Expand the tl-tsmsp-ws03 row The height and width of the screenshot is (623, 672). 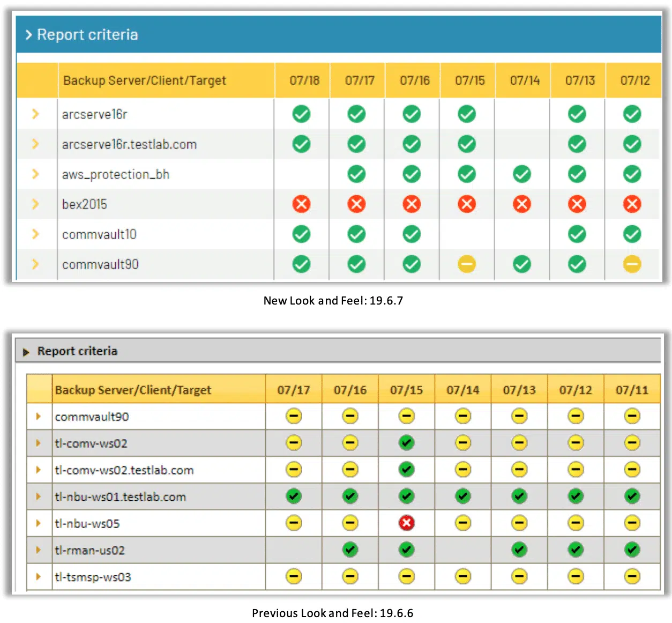[38, 576]
